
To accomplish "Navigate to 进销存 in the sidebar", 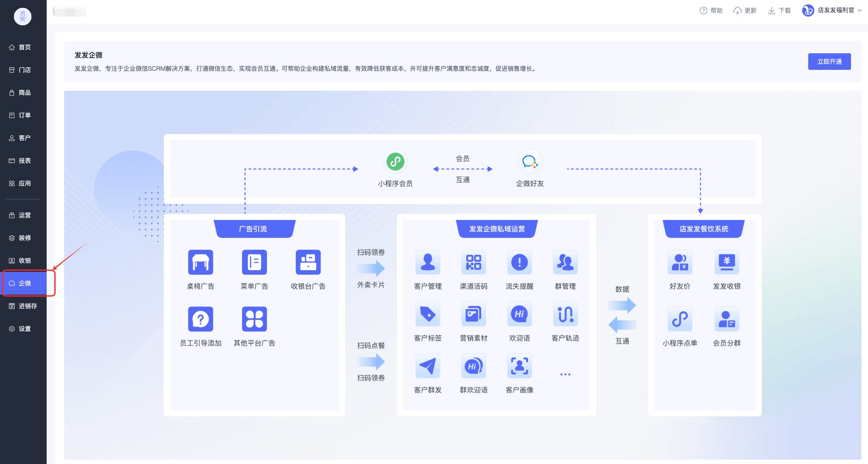I will [x=27, y=306].
